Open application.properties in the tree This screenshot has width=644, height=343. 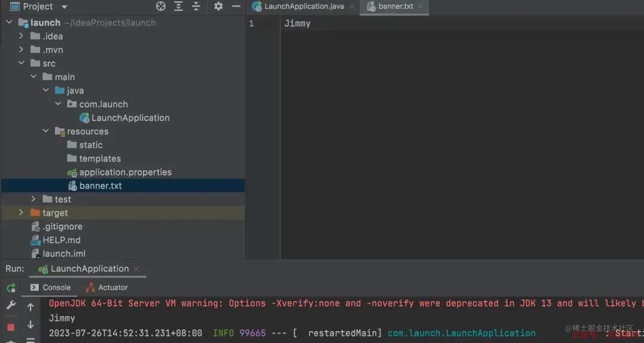[x=125, y=172]
